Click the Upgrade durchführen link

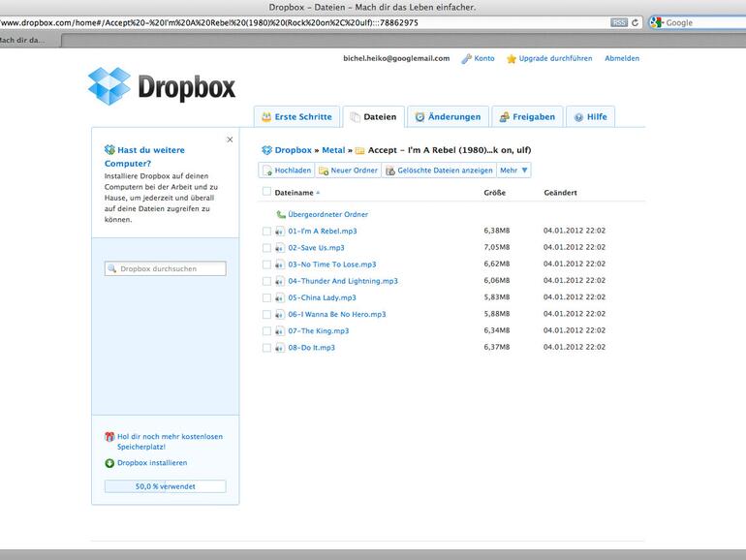pyautogui.click(x=555, y=58)
